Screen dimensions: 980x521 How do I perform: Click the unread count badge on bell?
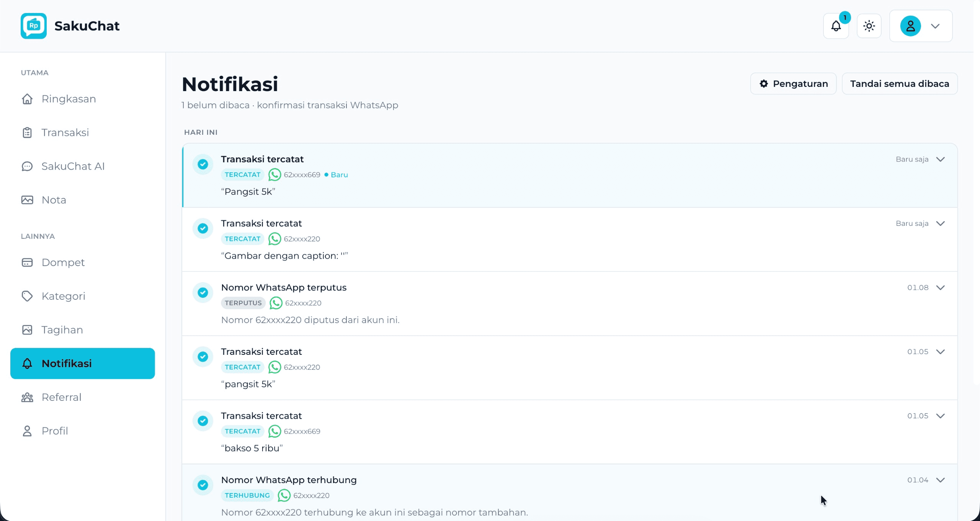844,18
